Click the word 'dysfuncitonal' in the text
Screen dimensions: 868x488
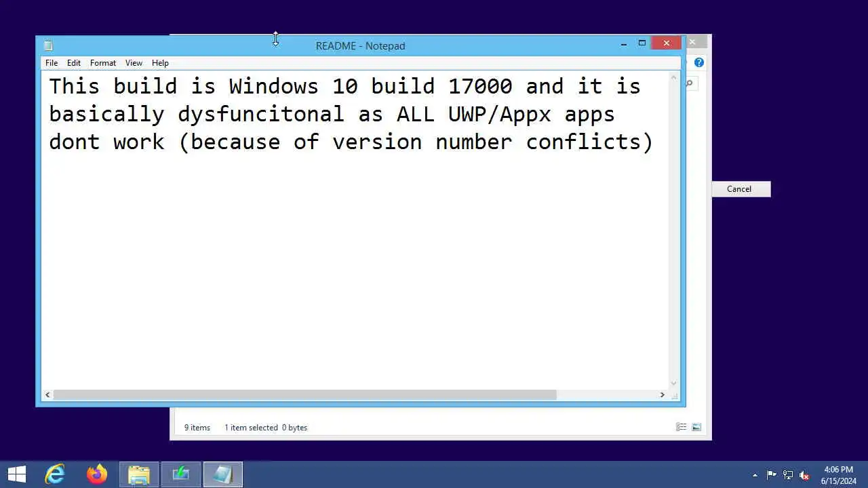[x=261, y=114]
